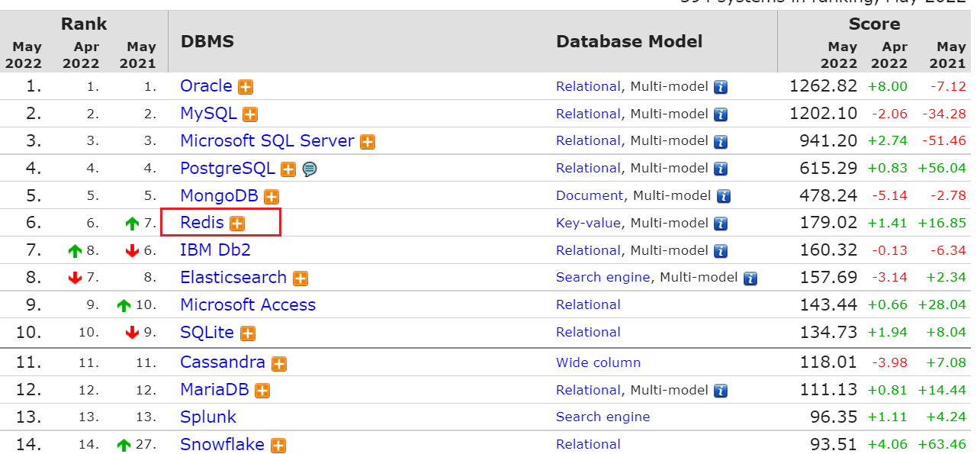Click the Rank column header
Screen dimensions: 980x454
84,24
